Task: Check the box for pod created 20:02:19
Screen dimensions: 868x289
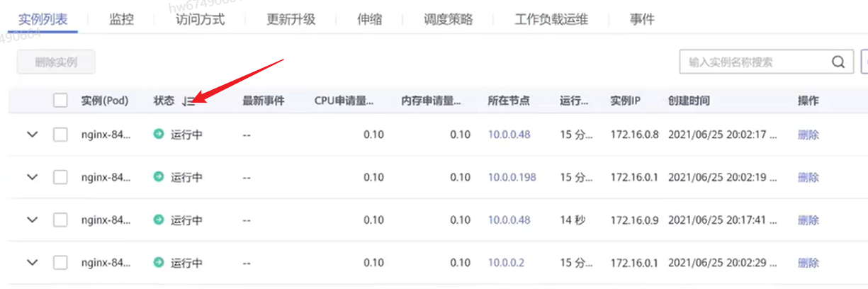Action: click(x=60, y=177)
